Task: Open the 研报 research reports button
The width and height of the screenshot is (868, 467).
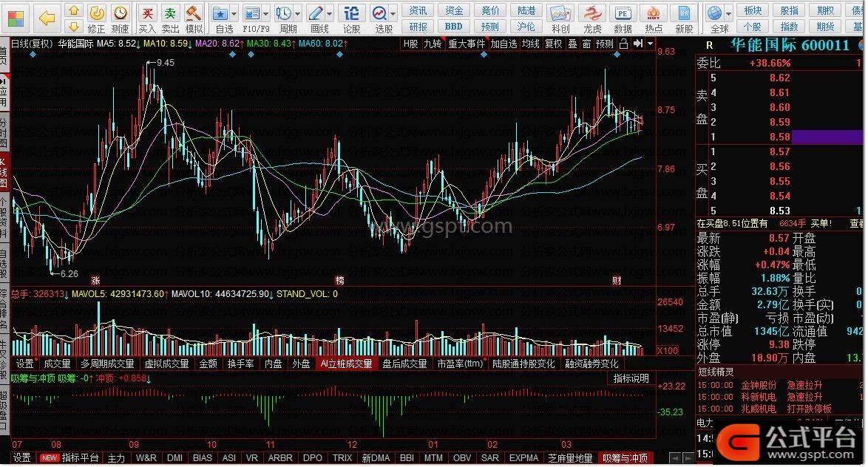Action: (418, 27)
